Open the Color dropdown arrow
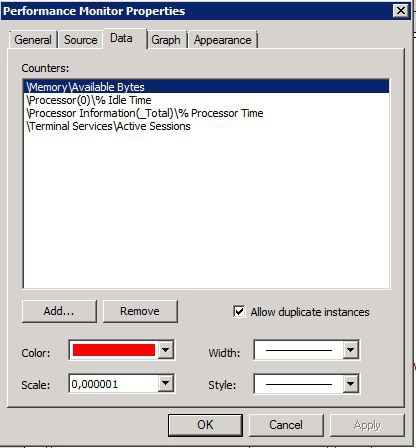 coord(166,350)
